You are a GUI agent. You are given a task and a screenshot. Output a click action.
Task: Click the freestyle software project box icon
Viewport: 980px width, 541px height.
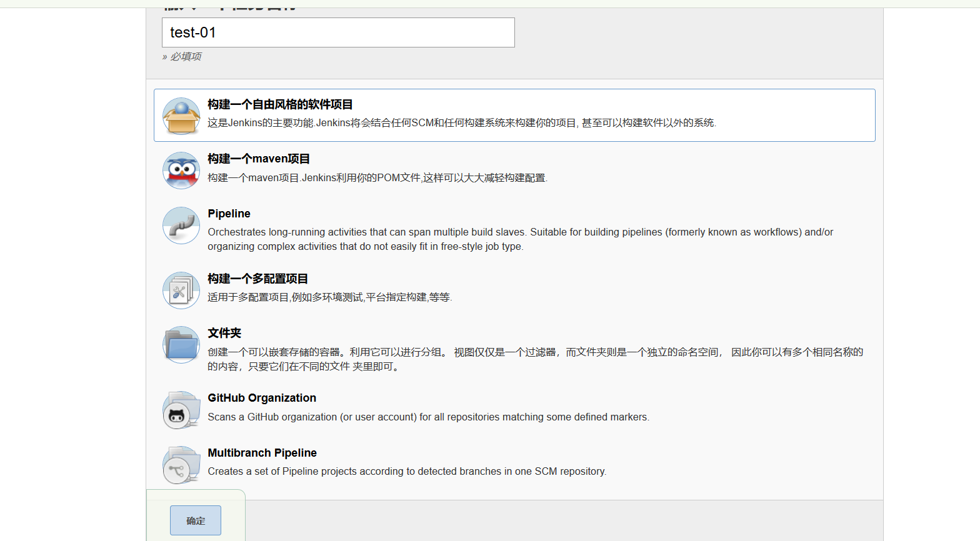pos(181,116)
